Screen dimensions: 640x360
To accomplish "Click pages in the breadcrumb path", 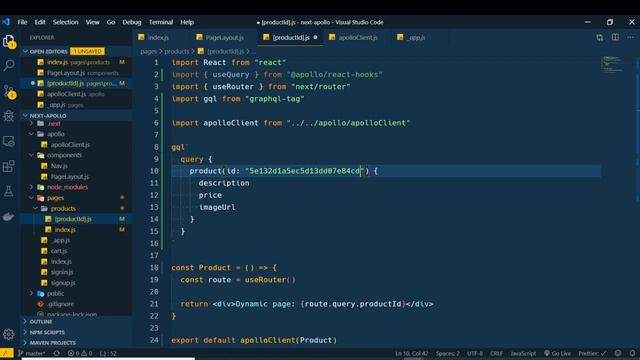I will pyautogui.click(x=148, y=51).
